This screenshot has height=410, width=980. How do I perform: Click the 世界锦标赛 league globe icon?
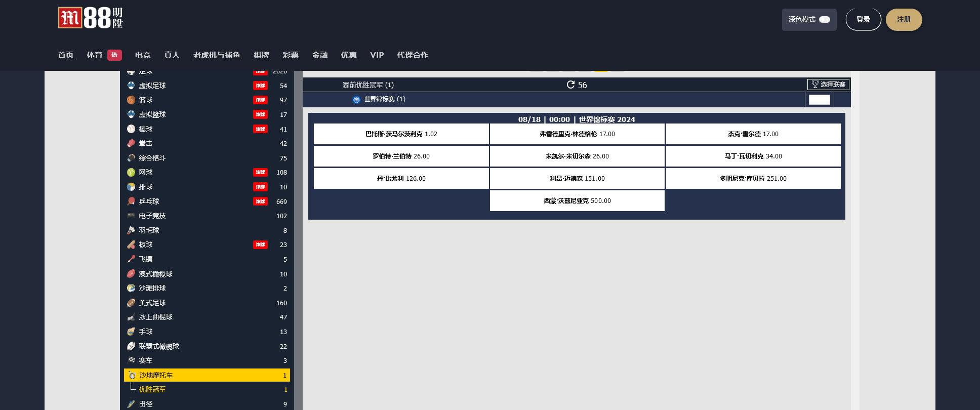356,100
